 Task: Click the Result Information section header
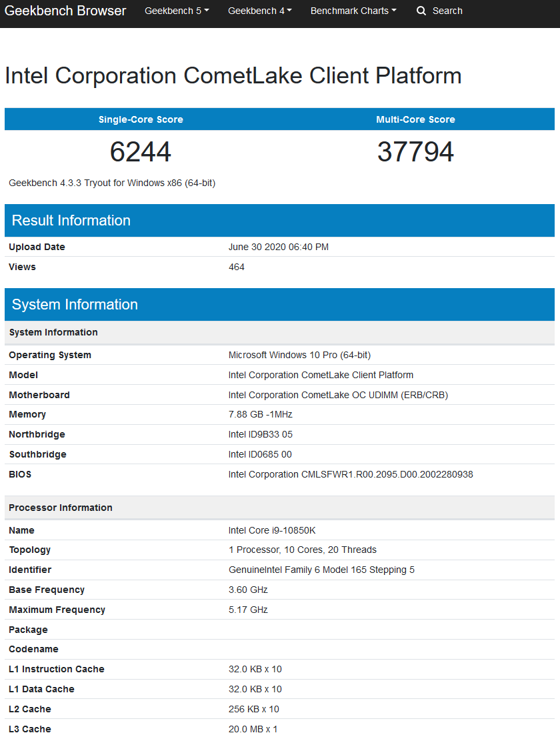(279, 221)
